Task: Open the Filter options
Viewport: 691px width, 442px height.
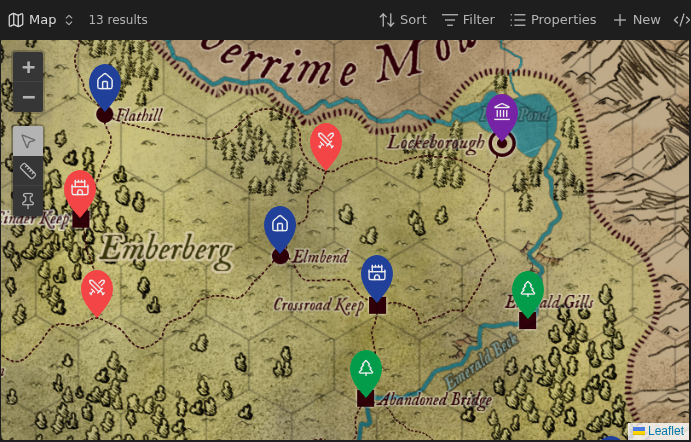Action: [x=468, y=20]
